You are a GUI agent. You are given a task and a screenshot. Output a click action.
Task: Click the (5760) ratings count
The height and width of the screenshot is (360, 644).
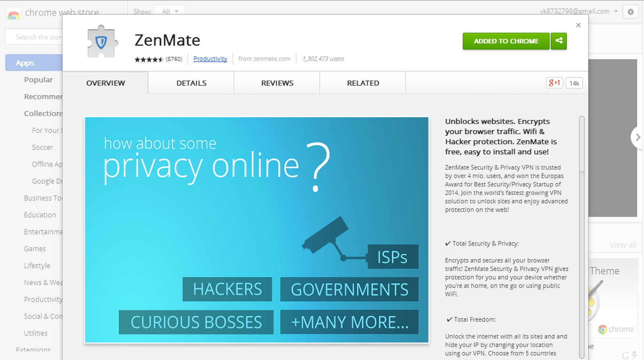pos(174,59)
